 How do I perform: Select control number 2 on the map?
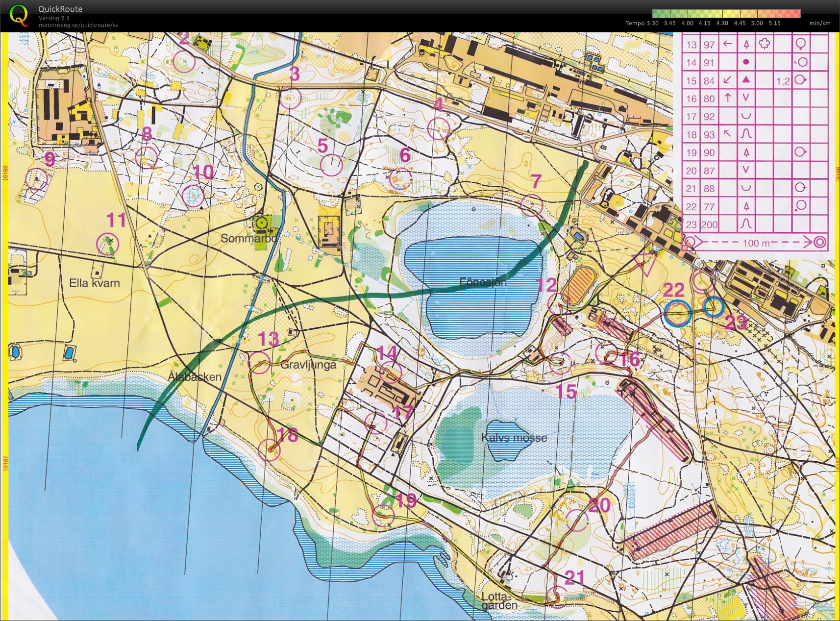[184, 38]
